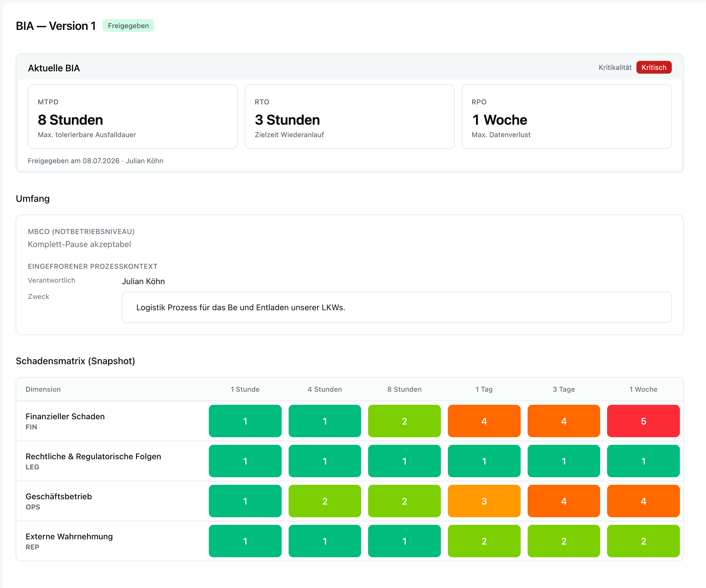The image size is (706, 588).
Task: Click Rechtliche & Regulatorische Folgen row label
Action: pos(93,456)
